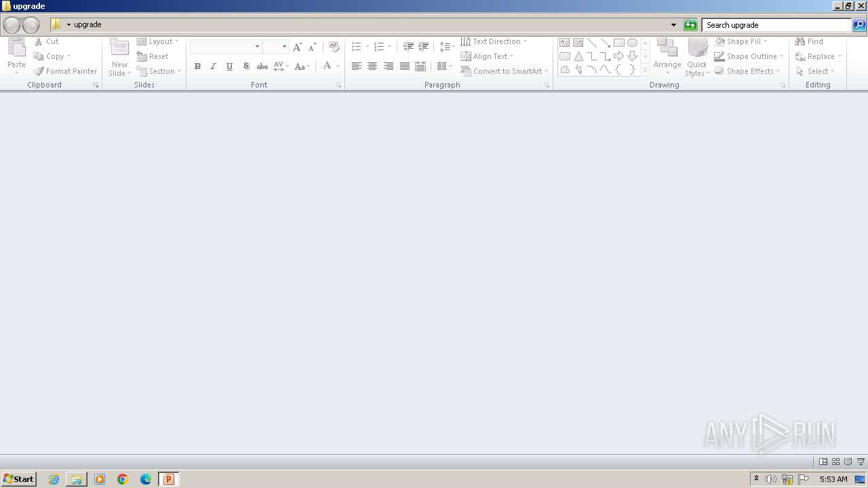Open the Select menu

click(x=815, y=71)
